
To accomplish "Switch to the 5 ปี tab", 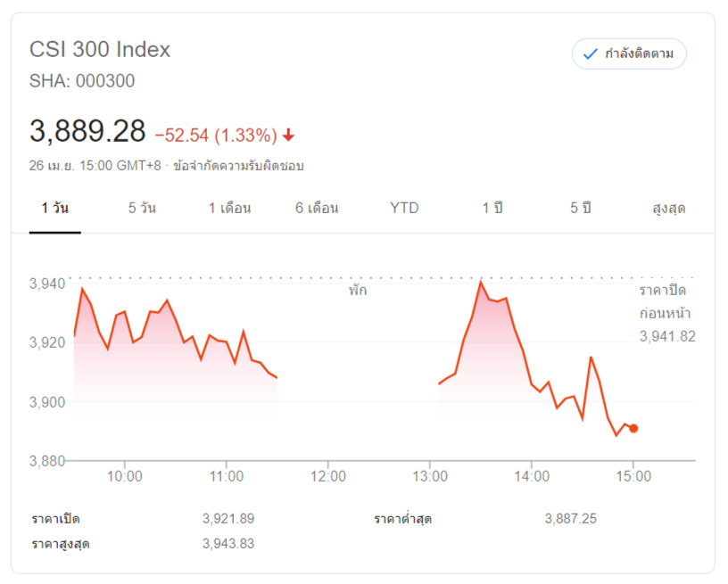I will (581, 209).
